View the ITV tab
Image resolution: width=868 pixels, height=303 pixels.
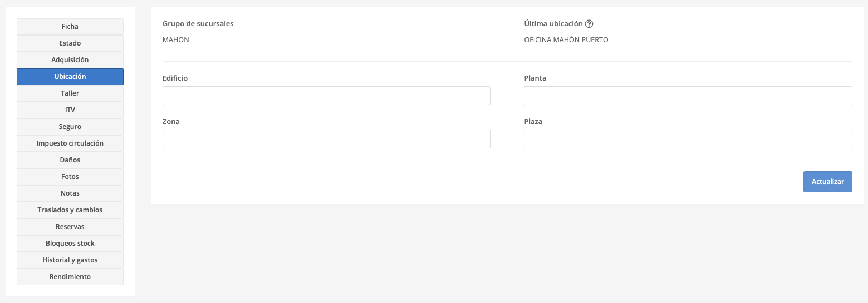(x=70, y=110)
